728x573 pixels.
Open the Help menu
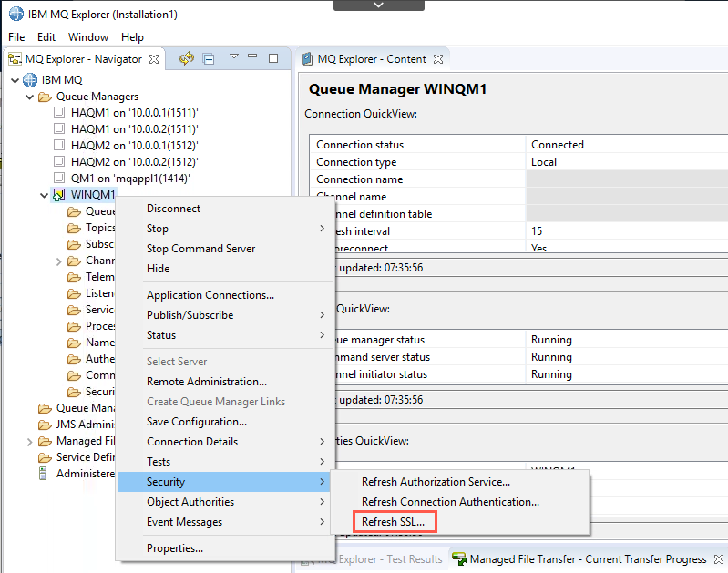pos(132,37)
